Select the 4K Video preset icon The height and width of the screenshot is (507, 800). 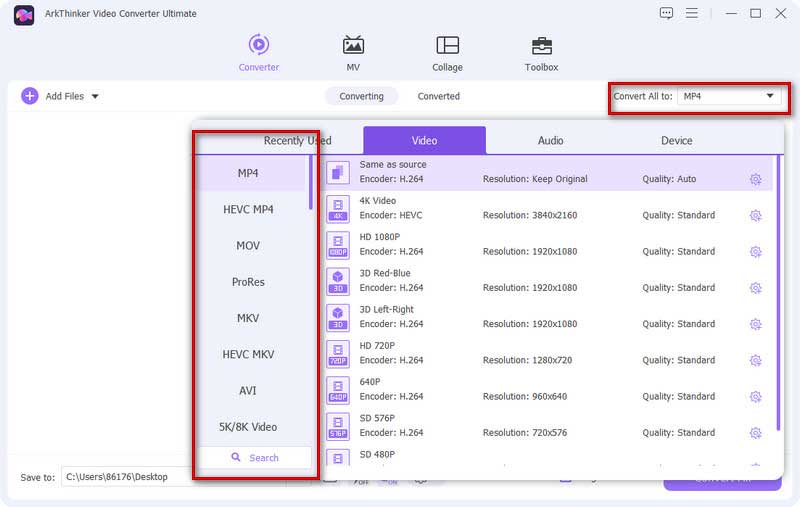pos(338,209)
